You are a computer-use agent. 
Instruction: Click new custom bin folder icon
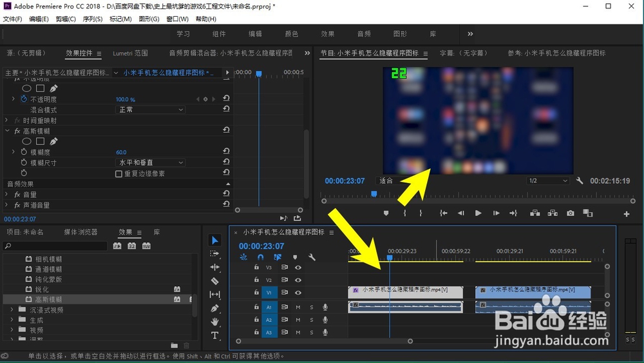[x=174, y=346]
